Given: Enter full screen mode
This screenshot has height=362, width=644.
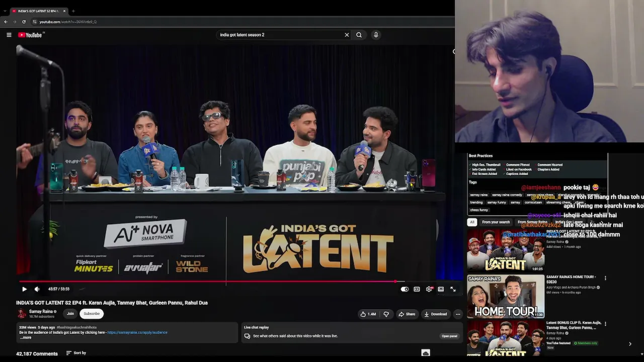Looking at the screenshot, I should click(453, 289).
